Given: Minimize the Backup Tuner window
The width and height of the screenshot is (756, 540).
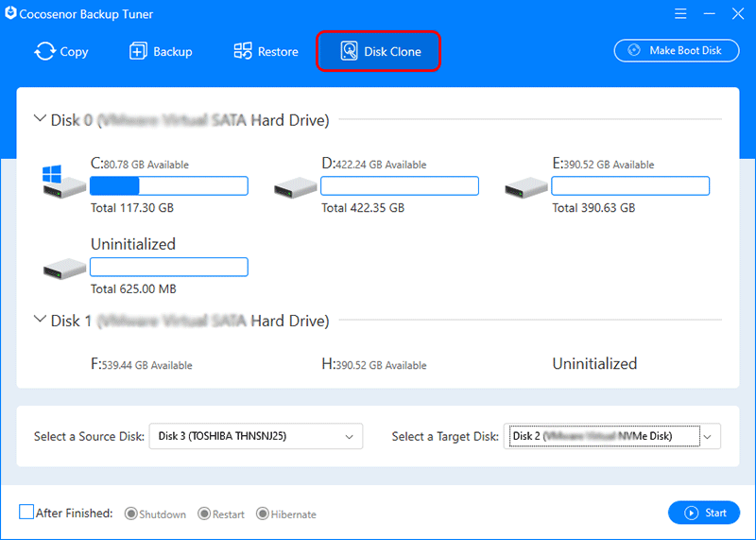Looking at the screenshot, I should coord(710,13).
